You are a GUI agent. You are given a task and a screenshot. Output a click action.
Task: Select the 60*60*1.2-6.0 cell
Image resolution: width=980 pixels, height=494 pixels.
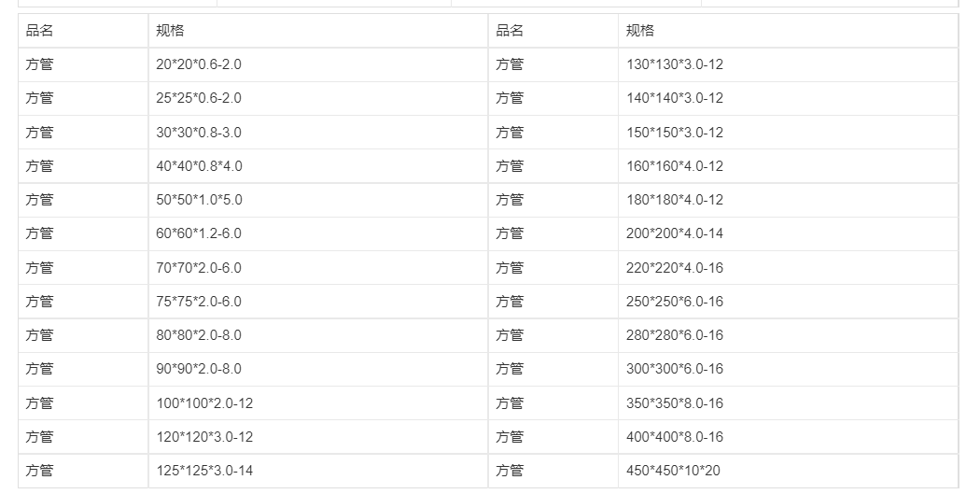(x=318, y=233)
